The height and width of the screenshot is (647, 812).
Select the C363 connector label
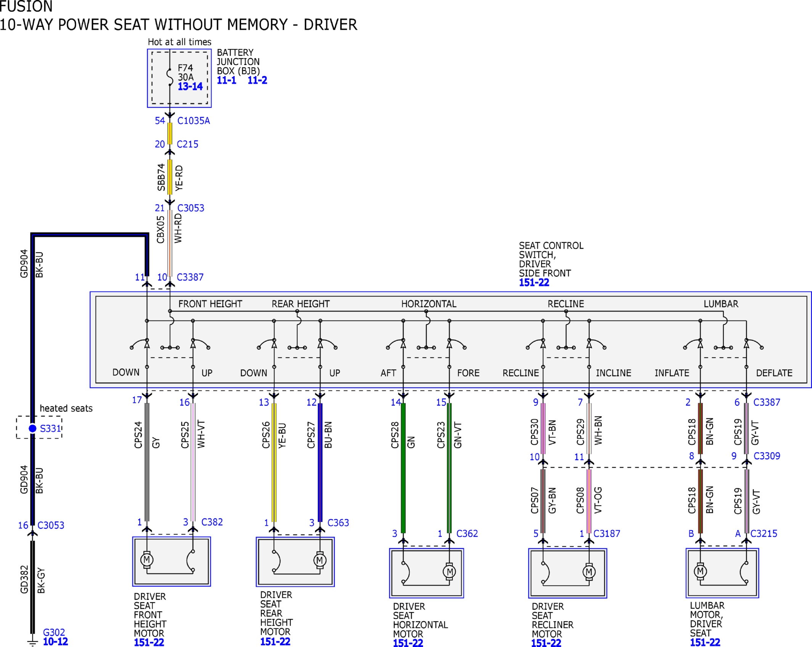339,523
